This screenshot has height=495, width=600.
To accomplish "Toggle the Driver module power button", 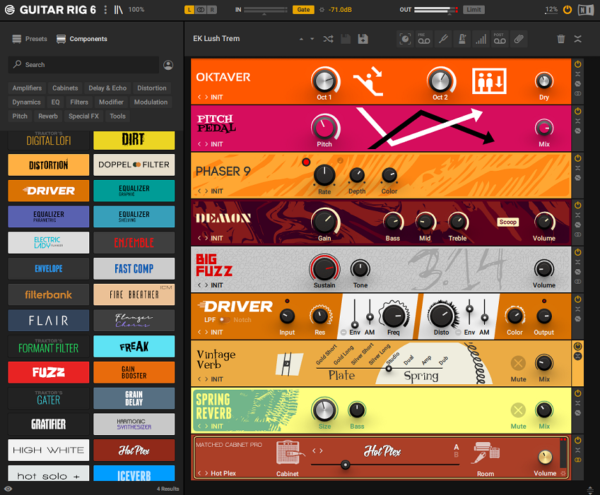I will click(578, 300).
